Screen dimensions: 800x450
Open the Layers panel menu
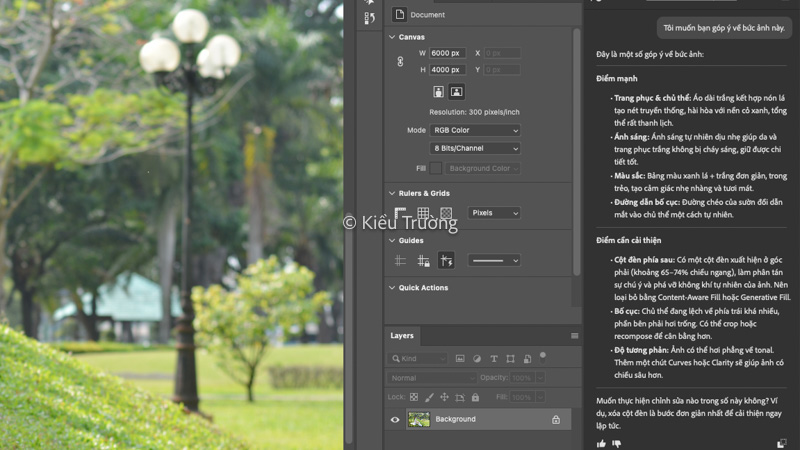click(574, 336)
